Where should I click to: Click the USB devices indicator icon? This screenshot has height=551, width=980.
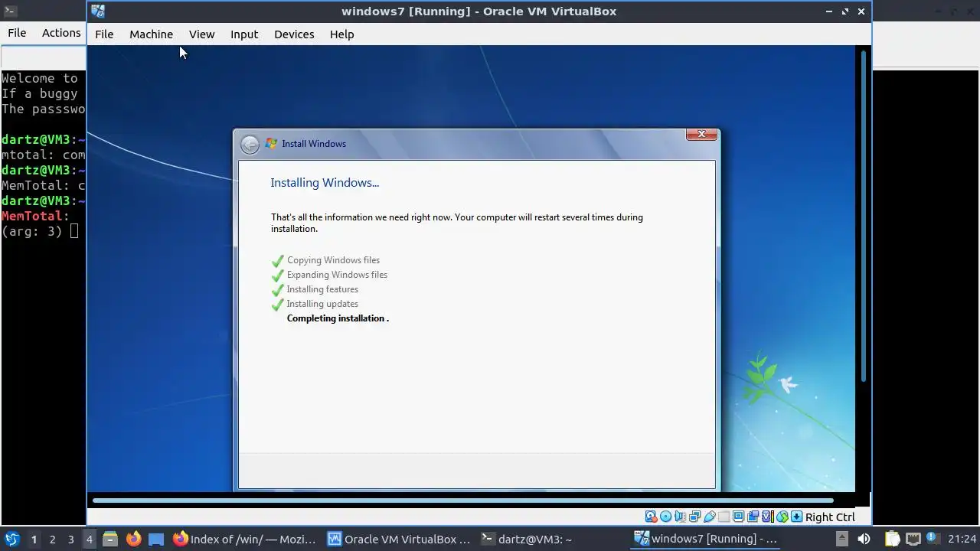tap(709, 517)
